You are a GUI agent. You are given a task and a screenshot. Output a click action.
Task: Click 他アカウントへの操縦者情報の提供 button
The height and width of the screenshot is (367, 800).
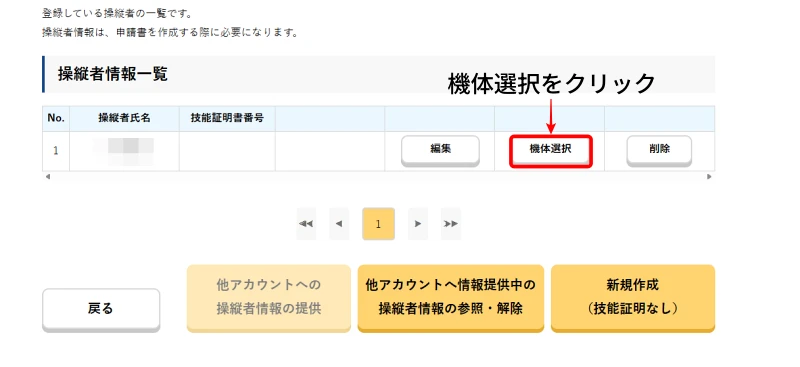(x=269, y=298)
